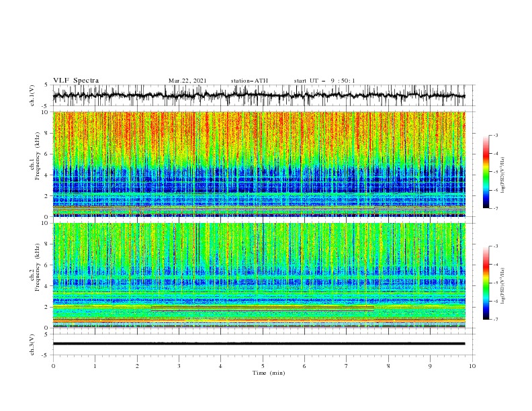Viewport: 532px width, 411px height.
Task: Click the upper color bar 'log(PSD)(V²/Hz)' label
Action: point(503,175)
